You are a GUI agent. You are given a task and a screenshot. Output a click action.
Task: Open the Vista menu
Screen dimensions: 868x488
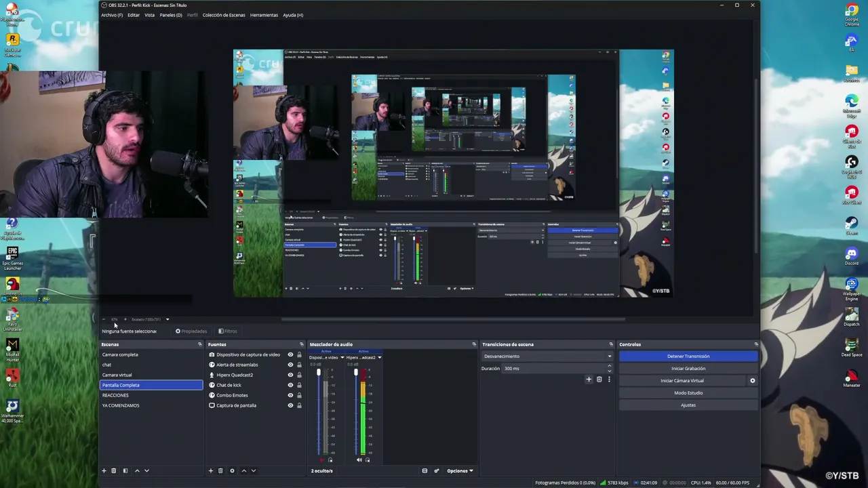[149, 15]
